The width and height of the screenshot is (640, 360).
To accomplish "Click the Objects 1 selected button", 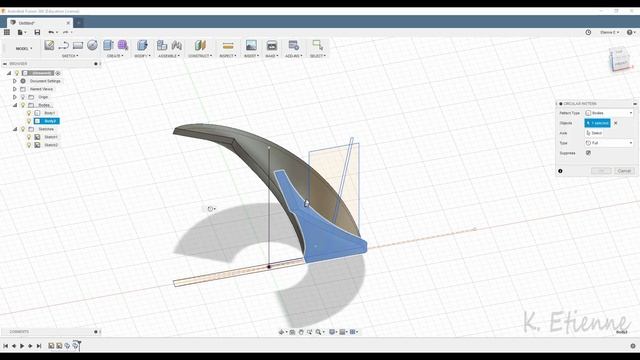I will pyautogui.click(x=597, y=123).
